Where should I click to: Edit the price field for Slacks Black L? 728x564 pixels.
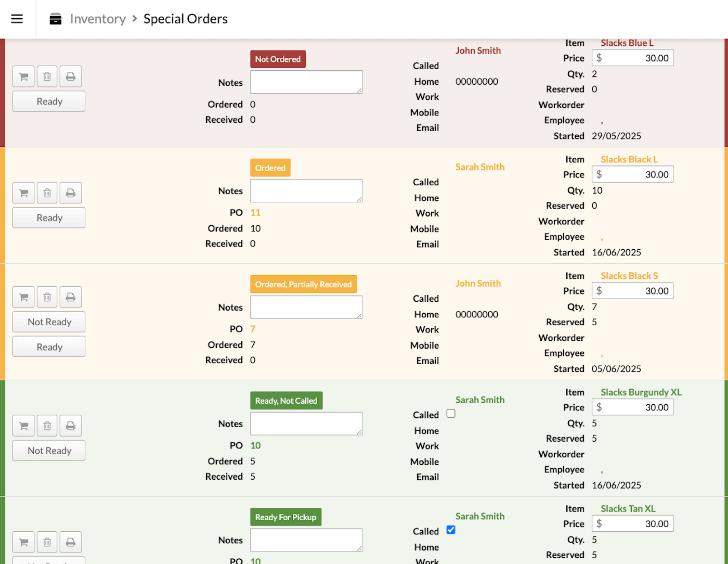tap(632, 174)
